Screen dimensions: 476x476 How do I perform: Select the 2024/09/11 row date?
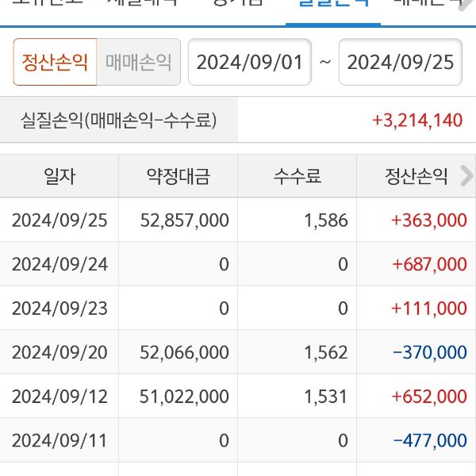click(59, 440)
